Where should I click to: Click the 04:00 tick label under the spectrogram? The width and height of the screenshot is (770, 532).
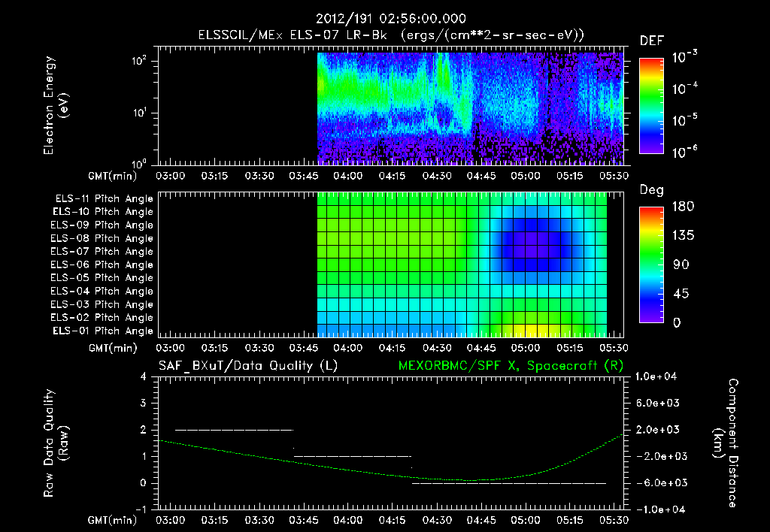(348, 176)
